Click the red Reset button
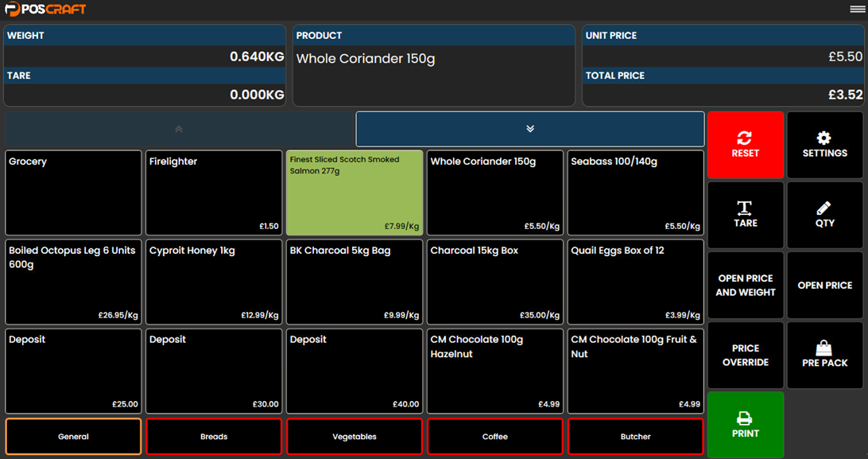Screen dimensions: 868x459 745,145
